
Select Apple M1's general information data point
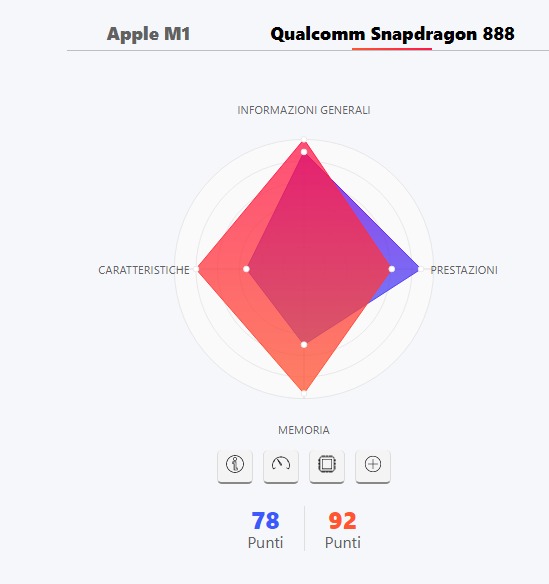(x=304, y=152)
